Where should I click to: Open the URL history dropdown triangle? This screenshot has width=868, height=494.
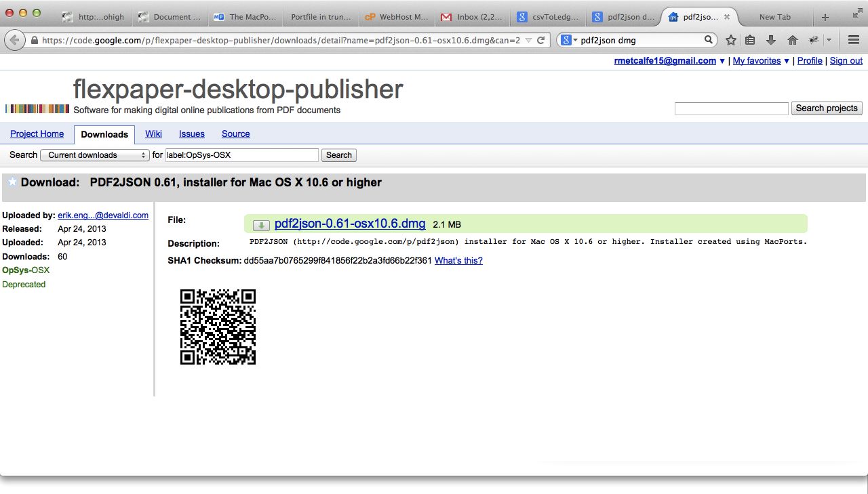click(x=528, y=41)
